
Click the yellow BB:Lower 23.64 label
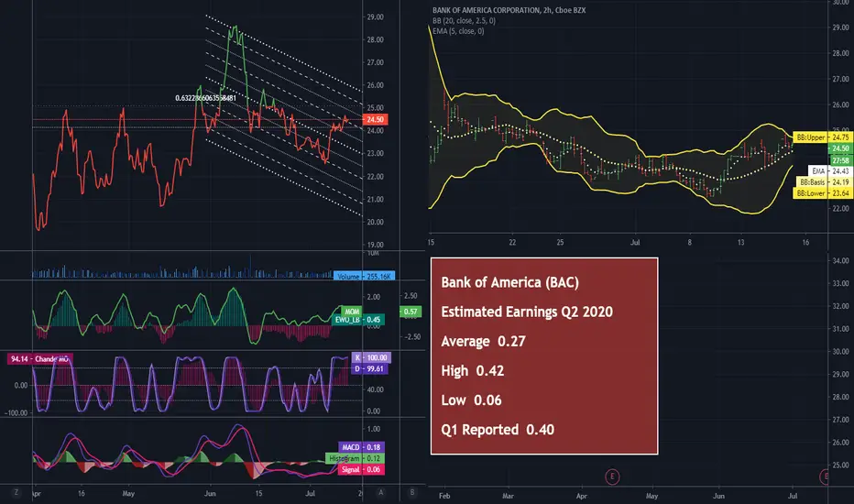point(822,193)
